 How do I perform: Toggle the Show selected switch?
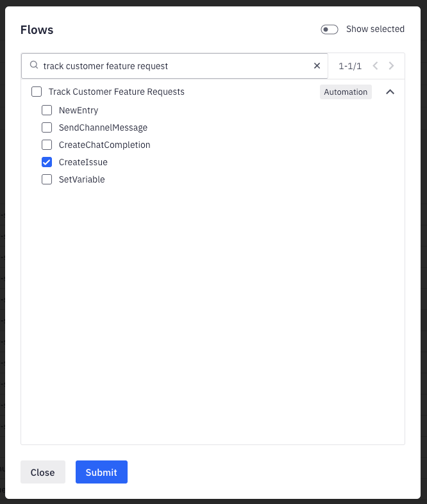coord(330,29)
